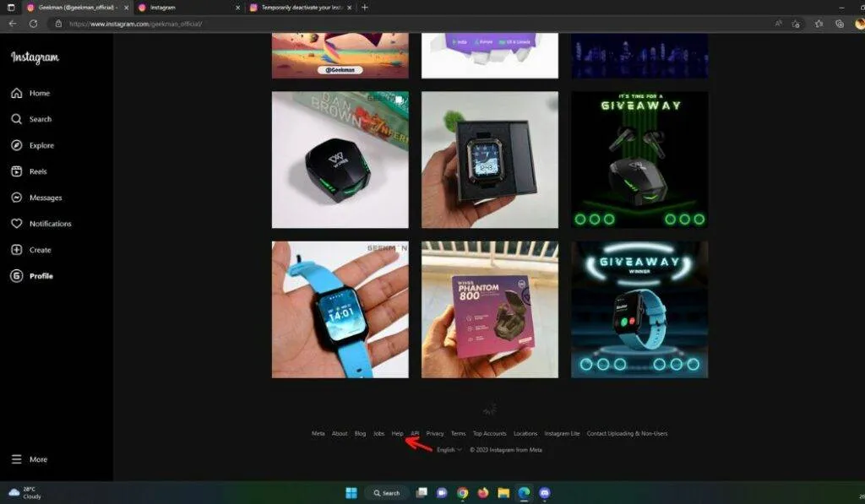Viewport: 865px width, 504px height.
Task: Open the More hamburger menu
Action: click(x=30, y=459)
